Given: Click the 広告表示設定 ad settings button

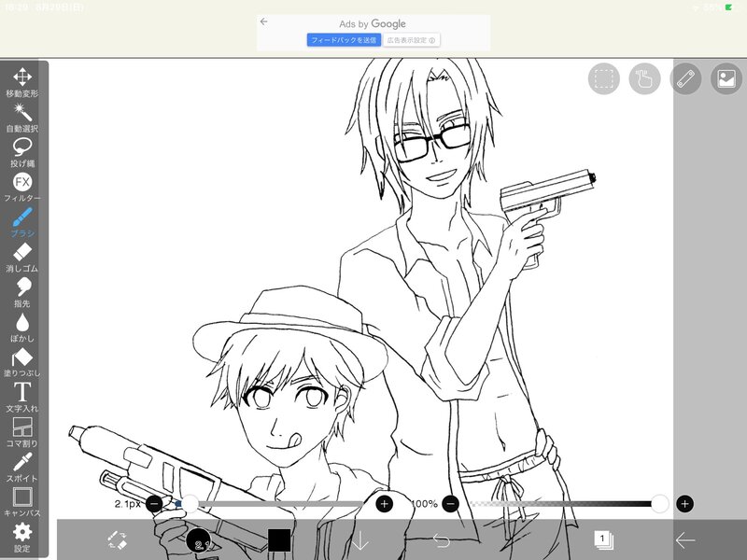Looking at the screenshot, I should [x=411, y=40].
